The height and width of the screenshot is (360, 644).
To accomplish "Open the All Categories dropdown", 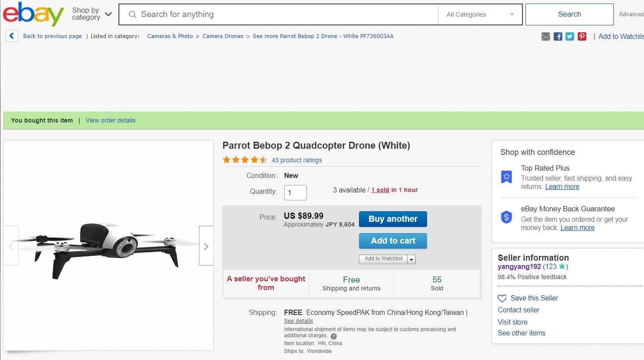I will coord(480,14).
